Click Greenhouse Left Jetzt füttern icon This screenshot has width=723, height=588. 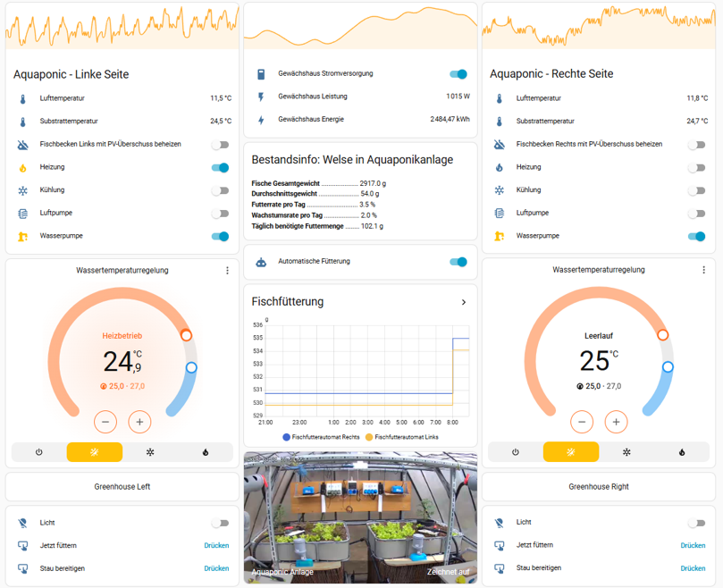coord(22,546)
